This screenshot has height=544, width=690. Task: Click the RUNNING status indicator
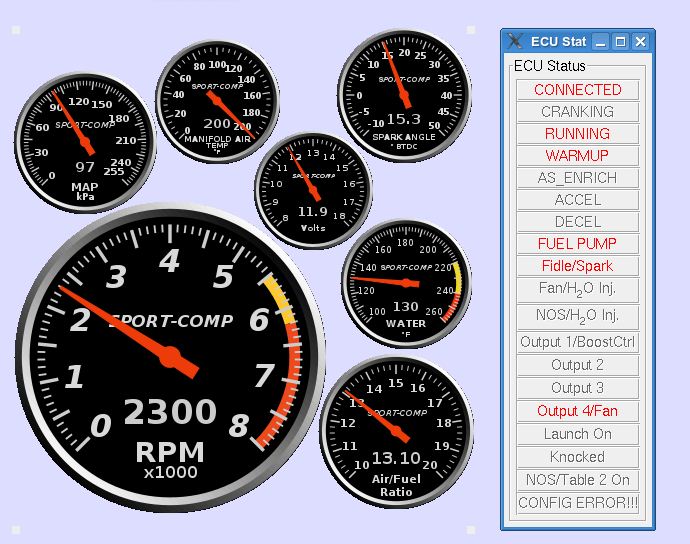(577, 133)
